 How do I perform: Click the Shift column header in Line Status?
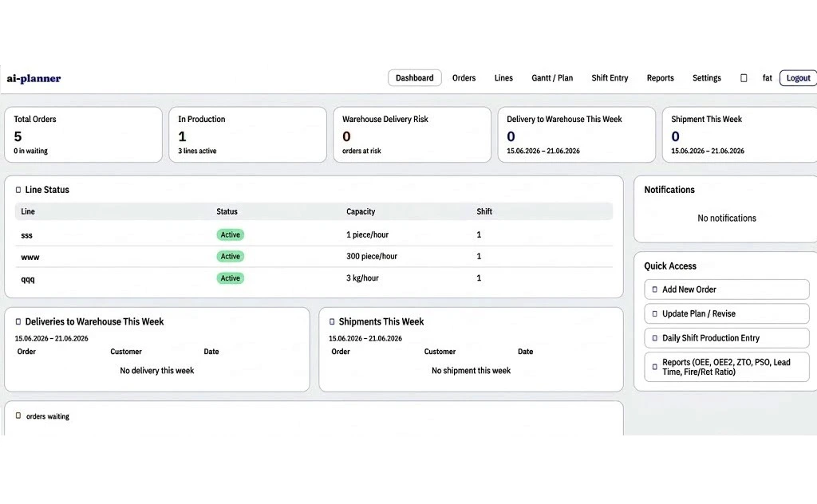(484, 211)
